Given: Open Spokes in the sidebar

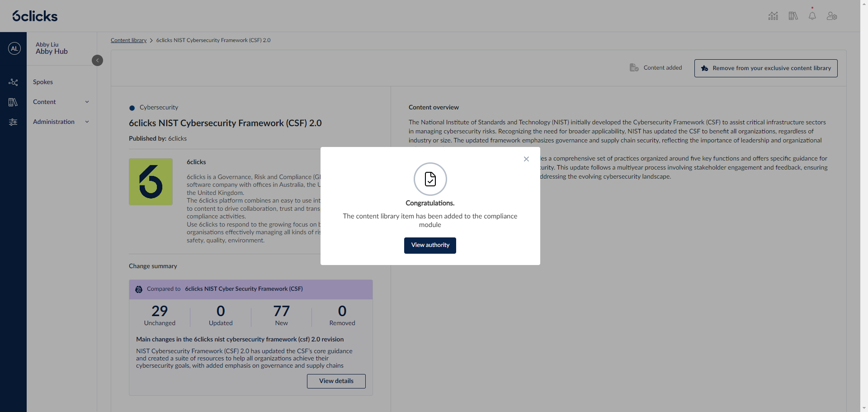Looking at the screenshot, I should point(43,82).
